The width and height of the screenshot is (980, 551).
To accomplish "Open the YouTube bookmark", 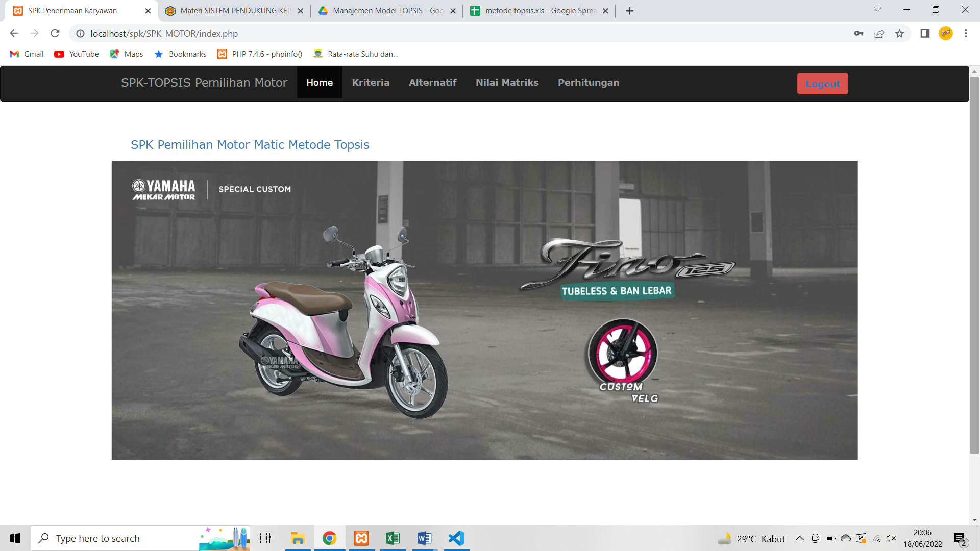I will [x=76, y=54].
